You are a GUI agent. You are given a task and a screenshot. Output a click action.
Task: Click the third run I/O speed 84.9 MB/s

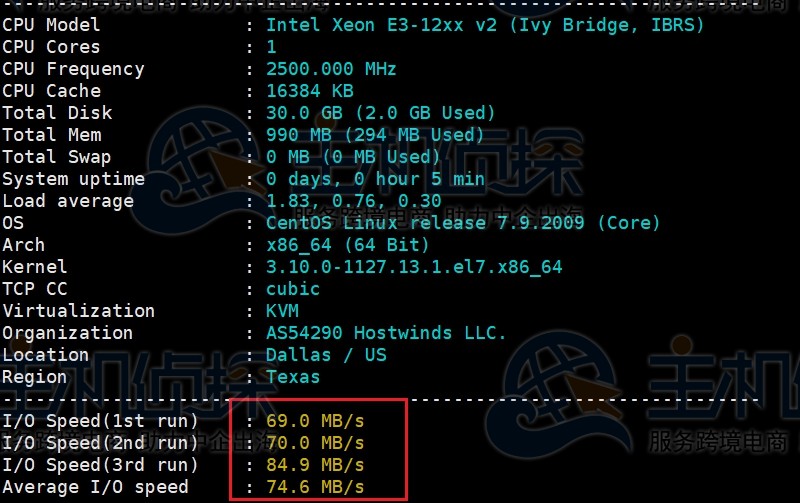[x=315, y=465]
